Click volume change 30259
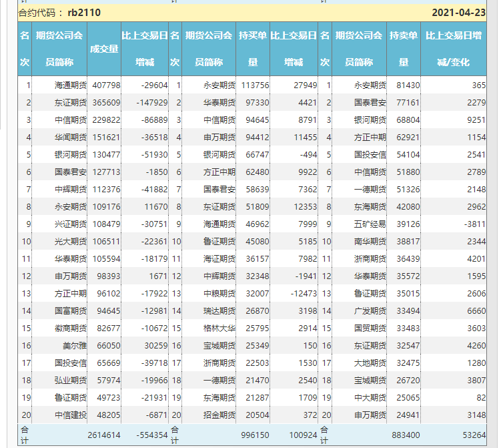Screen dimensions: 499x448 tap(156, 346)
